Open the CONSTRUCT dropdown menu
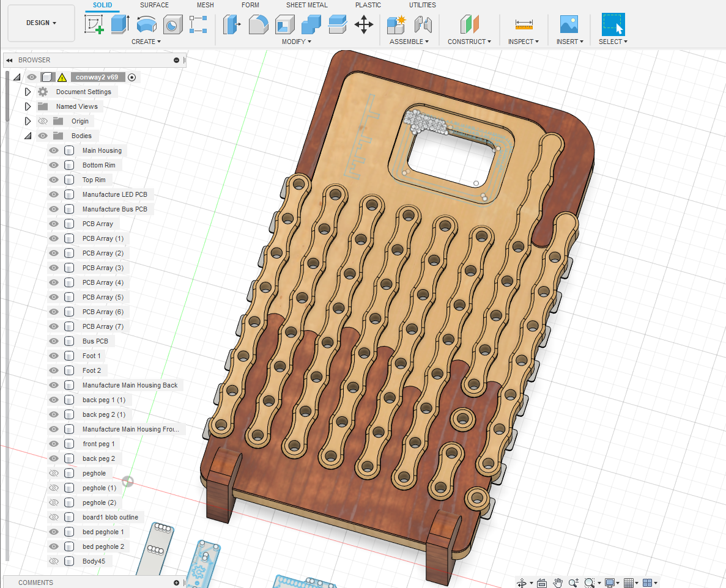The image size is (726, 588). tap(470, 42)
